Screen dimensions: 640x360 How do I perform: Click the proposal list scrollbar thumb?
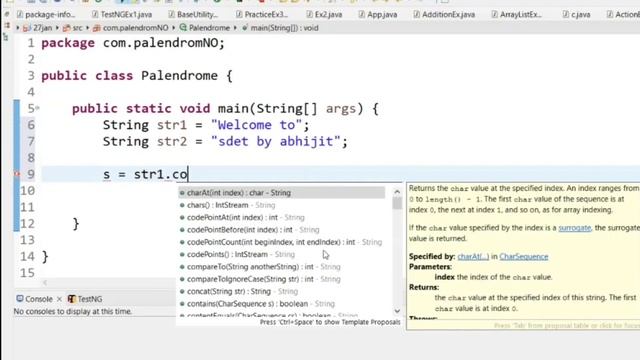pyautogui.click(x=397, y=203)
